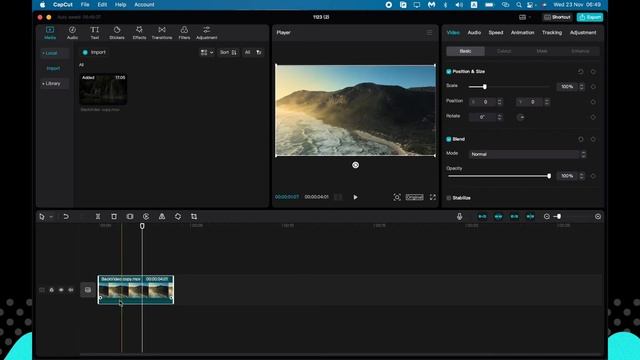Screen dimensions: 640x360
Task: Open the File menu
Action: (85, 4)
